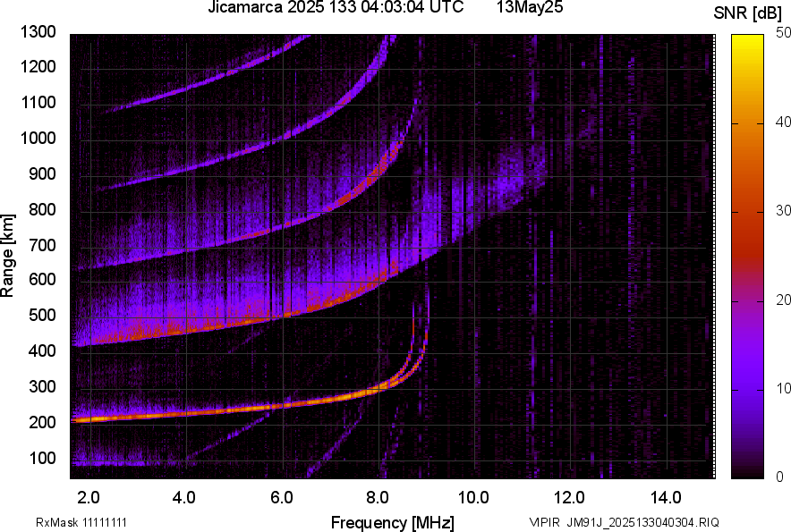Click the frequency tick label '10.0'
The image size is (791, 532).
click(473, 498)
